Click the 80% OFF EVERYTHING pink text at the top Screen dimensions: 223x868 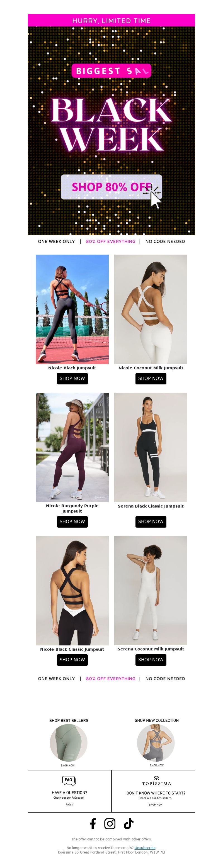coord(111,242)
